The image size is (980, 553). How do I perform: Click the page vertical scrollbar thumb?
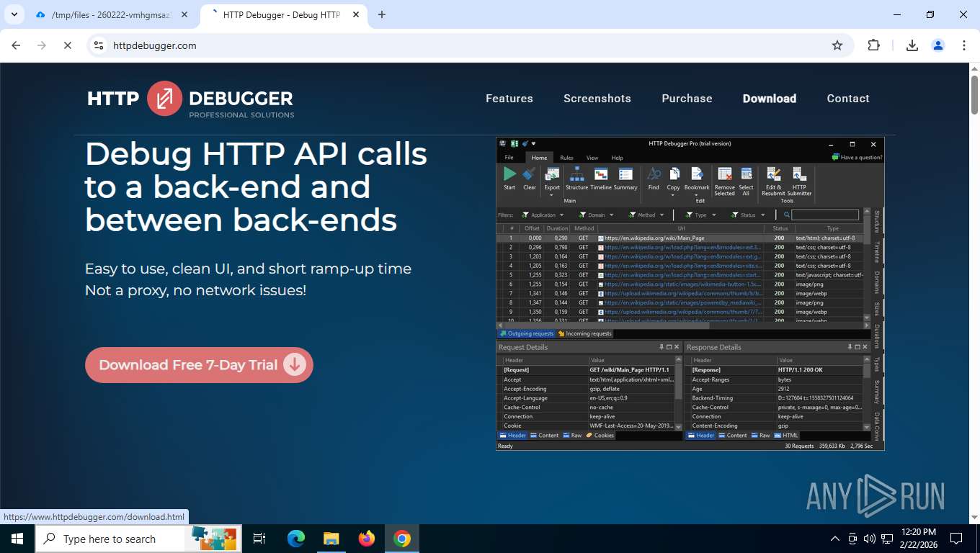pos(974,95)
